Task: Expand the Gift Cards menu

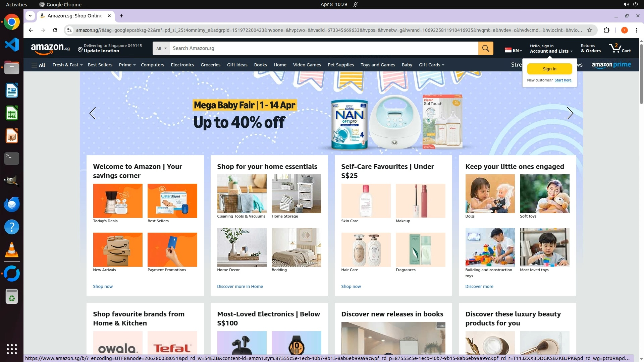Action: coord(431,65)
